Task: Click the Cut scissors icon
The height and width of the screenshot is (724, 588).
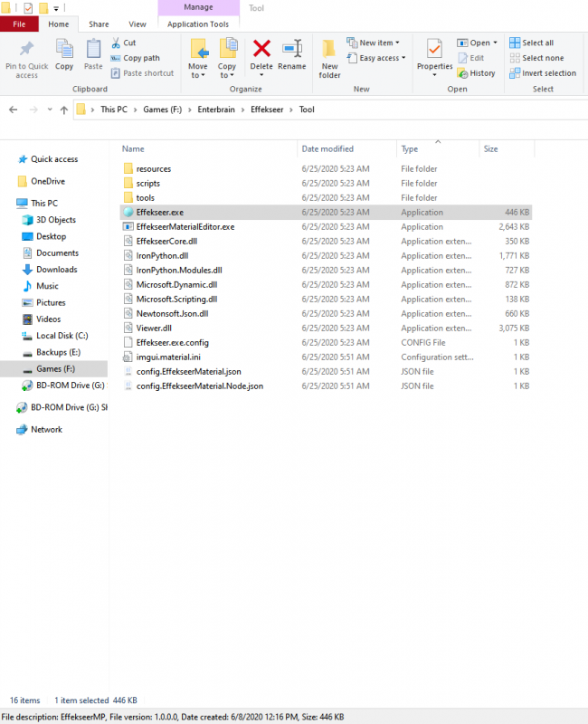Action: pyautogui.click(x=116, y=43)
